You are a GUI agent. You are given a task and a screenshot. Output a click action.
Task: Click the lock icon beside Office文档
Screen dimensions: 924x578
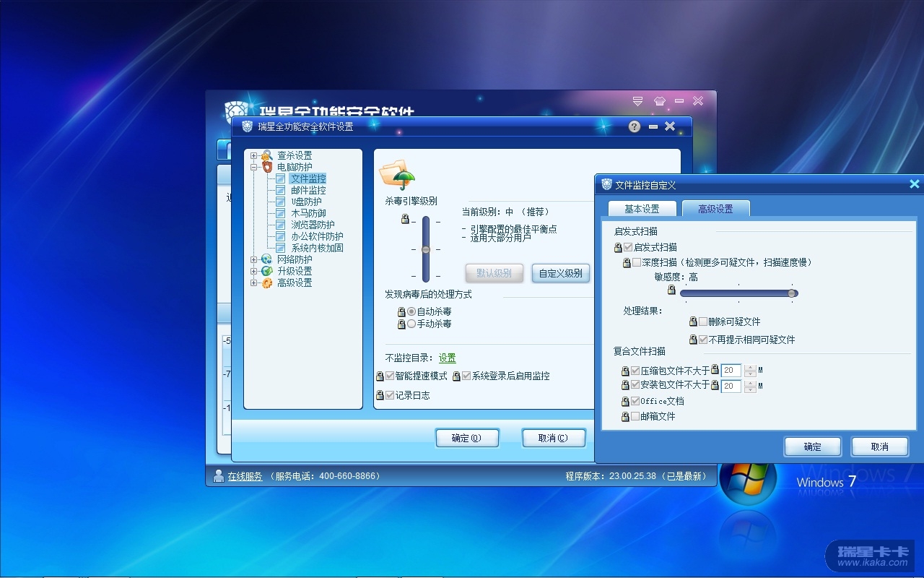point(625,401)
